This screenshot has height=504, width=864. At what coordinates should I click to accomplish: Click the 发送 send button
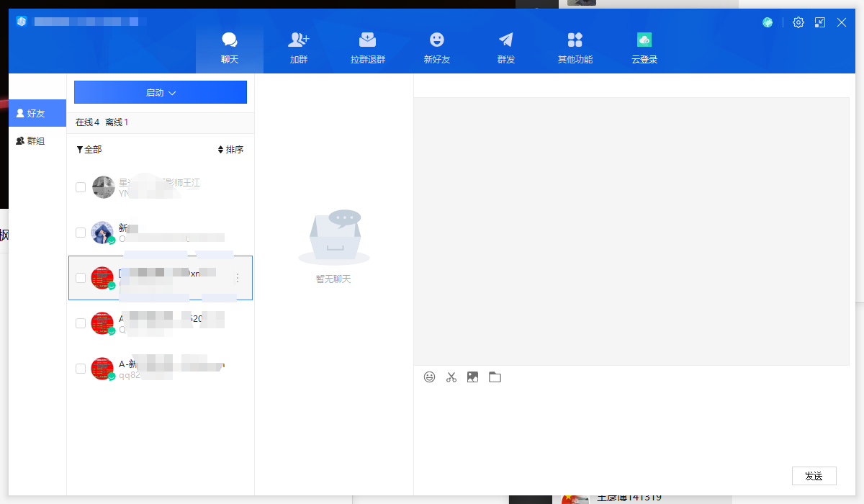pyautogui.click(x=814, y=476)
